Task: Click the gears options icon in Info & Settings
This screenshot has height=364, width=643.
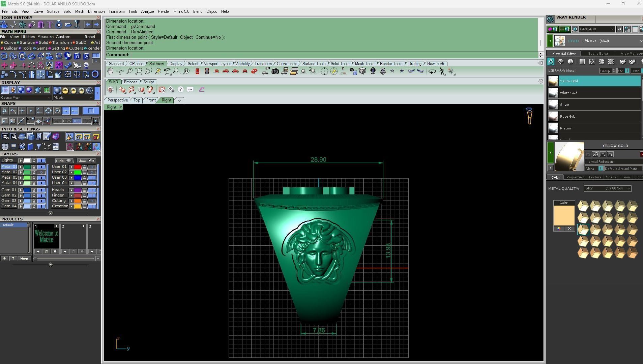Action: coord(5,136)
